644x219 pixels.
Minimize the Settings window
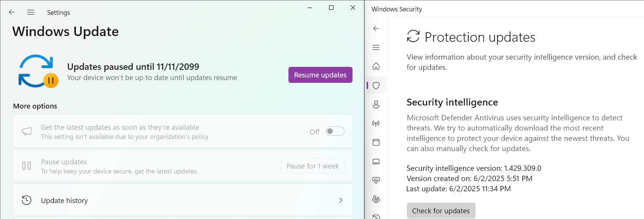(310, 8)
